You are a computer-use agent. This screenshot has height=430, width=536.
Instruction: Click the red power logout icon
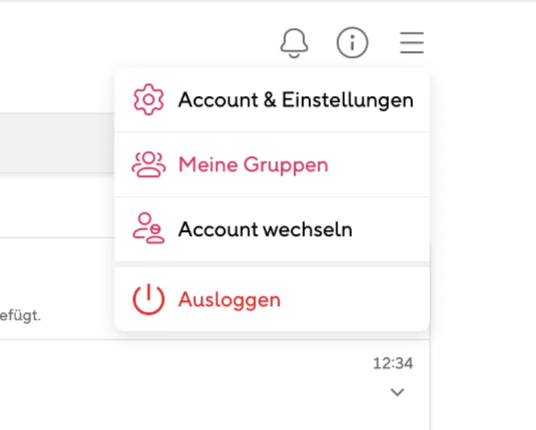[149, 299]
